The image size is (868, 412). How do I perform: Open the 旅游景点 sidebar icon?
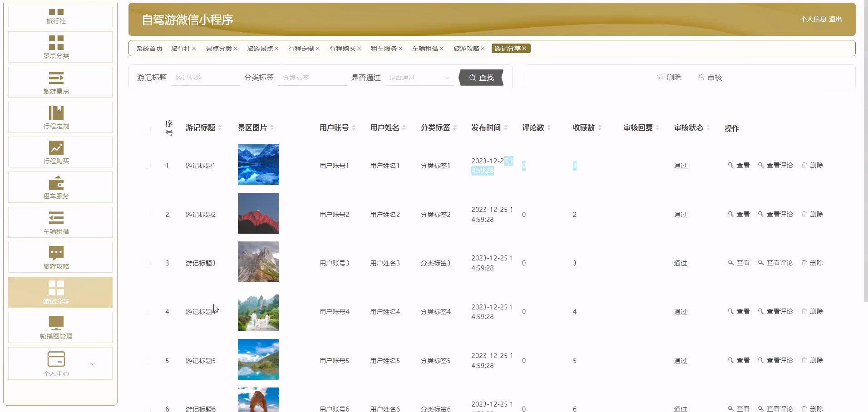tap(56, 78)
